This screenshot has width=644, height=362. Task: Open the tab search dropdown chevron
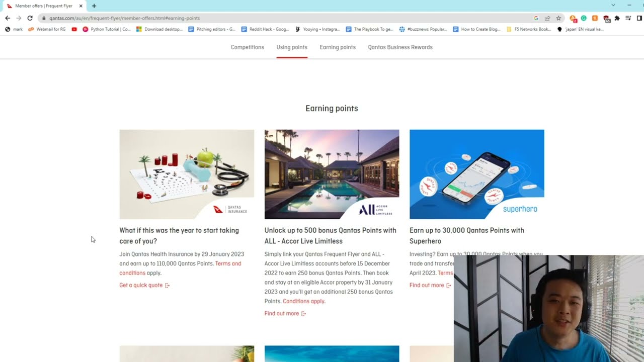[x=613, y=5]
